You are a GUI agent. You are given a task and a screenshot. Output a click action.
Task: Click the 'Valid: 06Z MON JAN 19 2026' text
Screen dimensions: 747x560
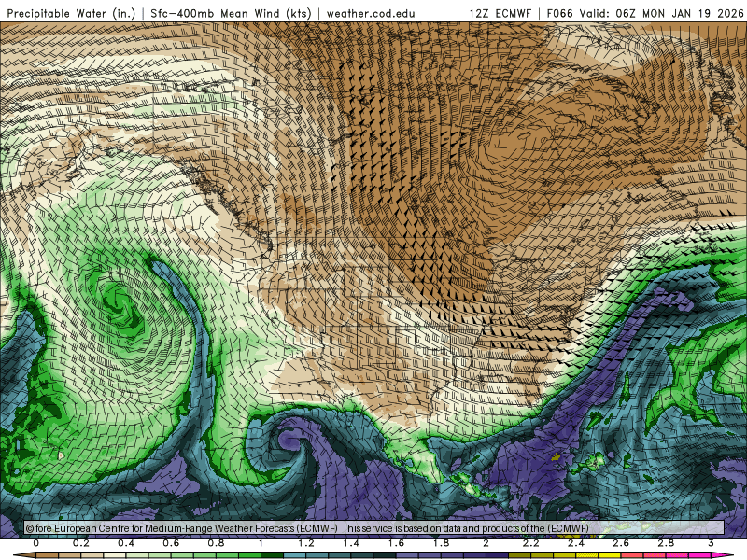click(661, 14)
